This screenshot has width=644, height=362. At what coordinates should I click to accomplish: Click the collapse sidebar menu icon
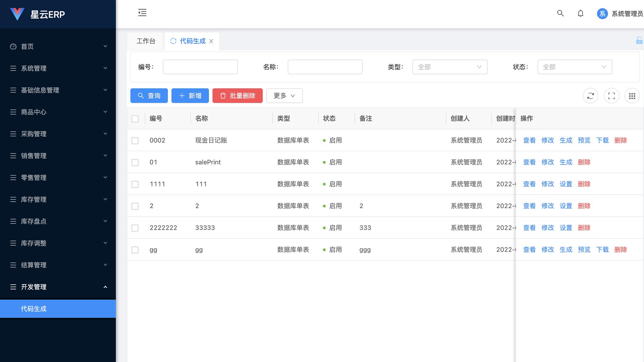(x=142, y=12)
